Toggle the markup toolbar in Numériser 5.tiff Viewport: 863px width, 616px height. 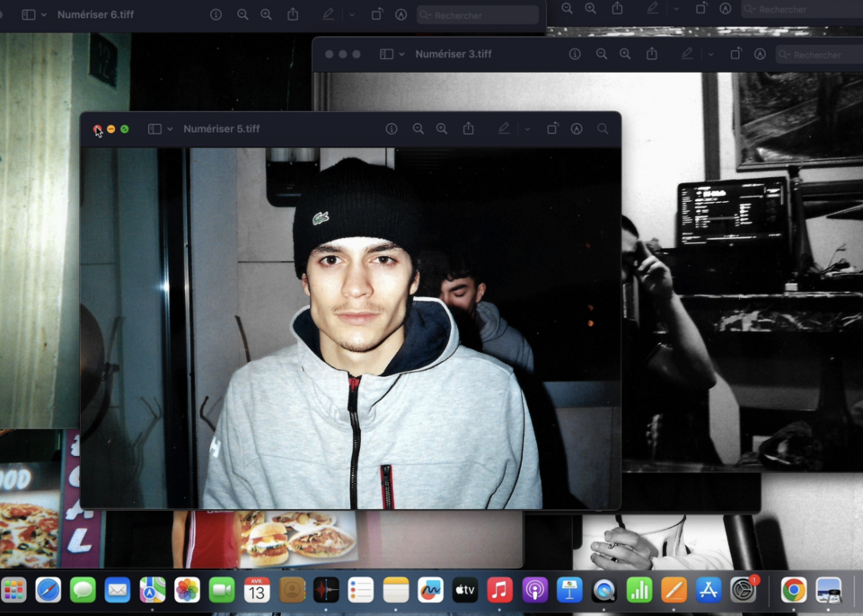[x=577, y=129]
